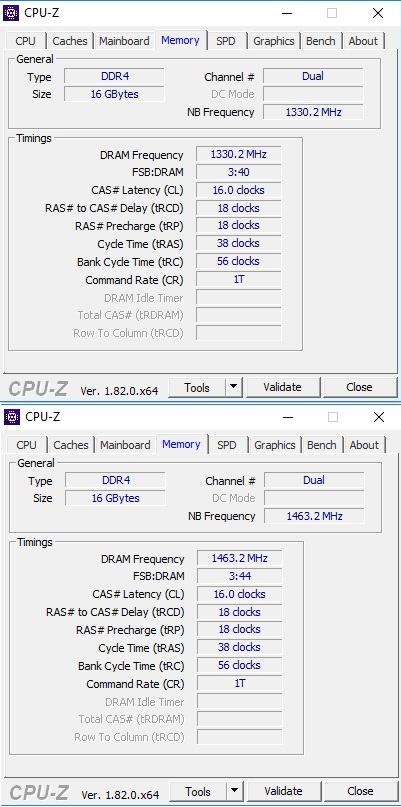The height and width of the screenshot is (807, 401).
Task: Click Command Rate 1T value in bottom window
Action: click(239, 683)
